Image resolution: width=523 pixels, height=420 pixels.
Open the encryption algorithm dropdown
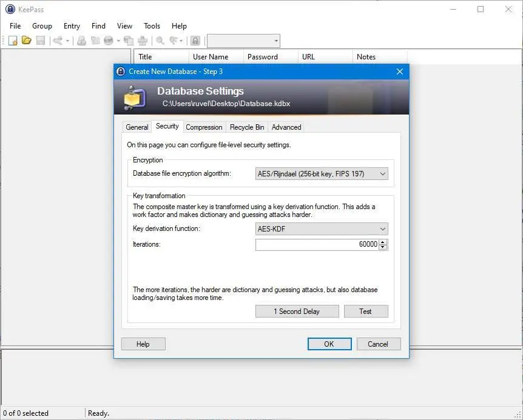tap(322, 173)
